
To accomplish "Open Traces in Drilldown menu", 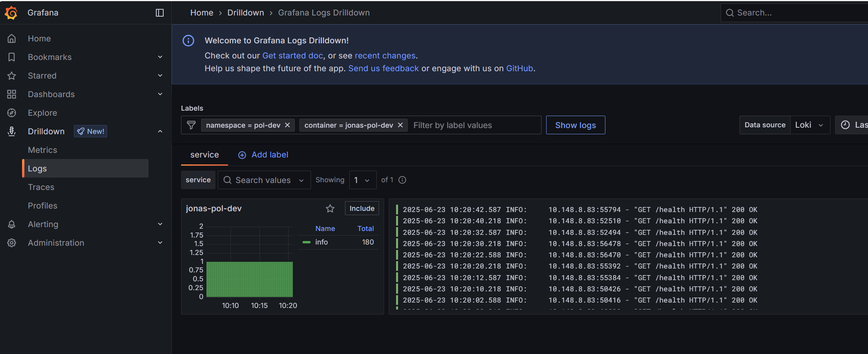I will pyautogui.click(x=41, y=187).
